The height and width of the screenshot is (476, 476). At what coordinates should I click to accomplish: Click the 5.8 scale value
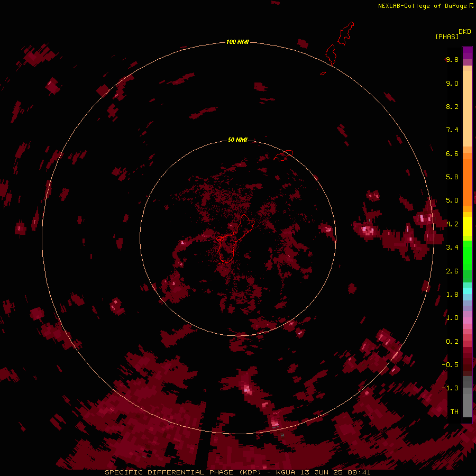click(452, 177)
